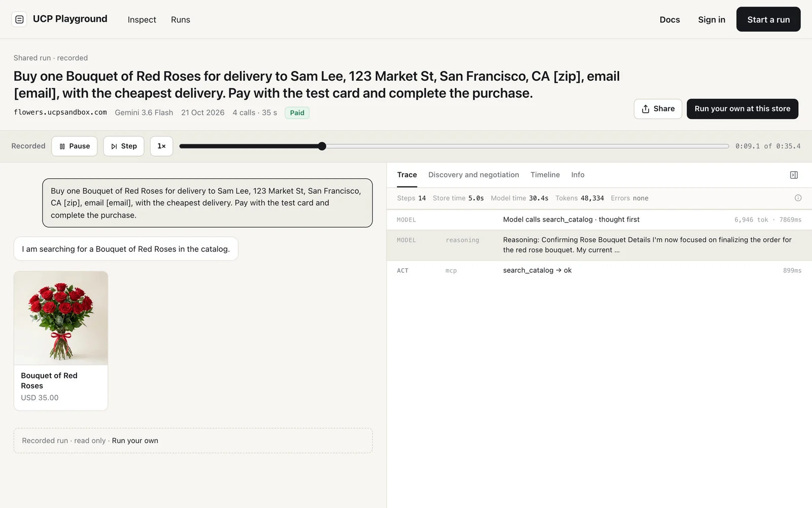Click the Gemini 3.6 Flash model label

(144, 113)
